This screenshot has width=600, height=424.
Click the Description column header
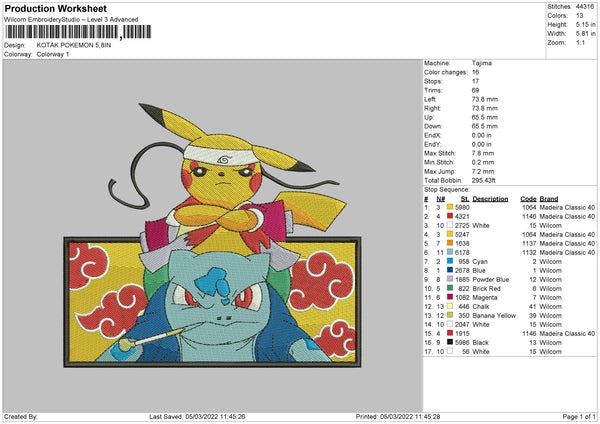click(490, 199)
